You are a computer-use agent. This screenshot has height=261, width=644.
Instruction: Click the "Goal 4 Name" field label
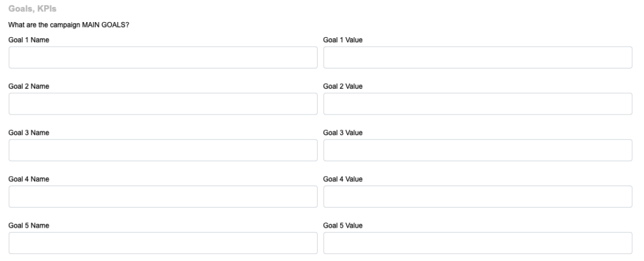click(29, 179)
